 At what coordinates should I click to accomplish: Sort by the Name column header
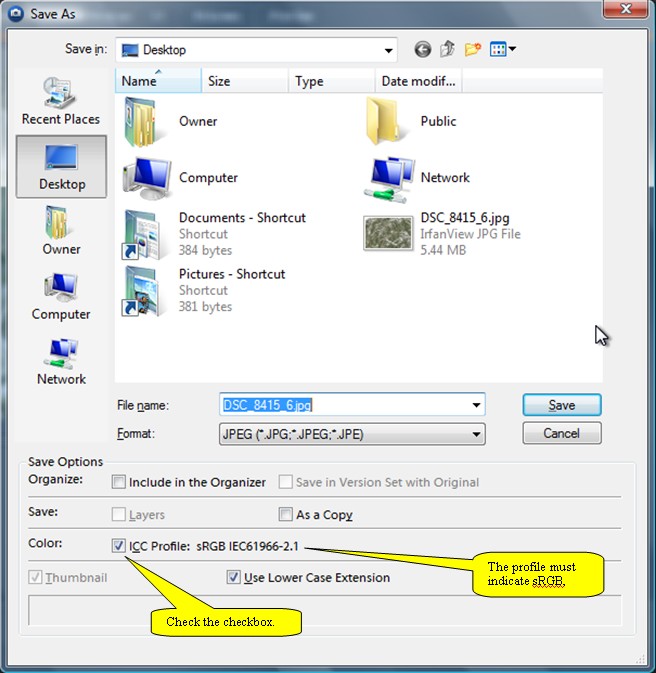click(x=158, y=81)
